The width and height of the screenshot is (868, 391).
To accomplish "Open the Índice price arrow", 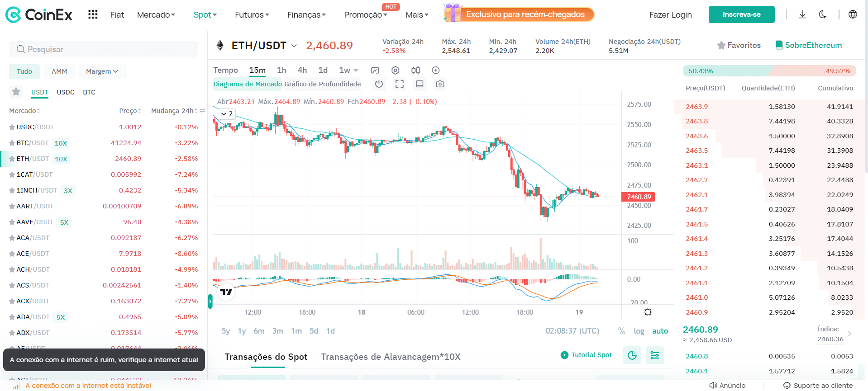I will 849,334.
